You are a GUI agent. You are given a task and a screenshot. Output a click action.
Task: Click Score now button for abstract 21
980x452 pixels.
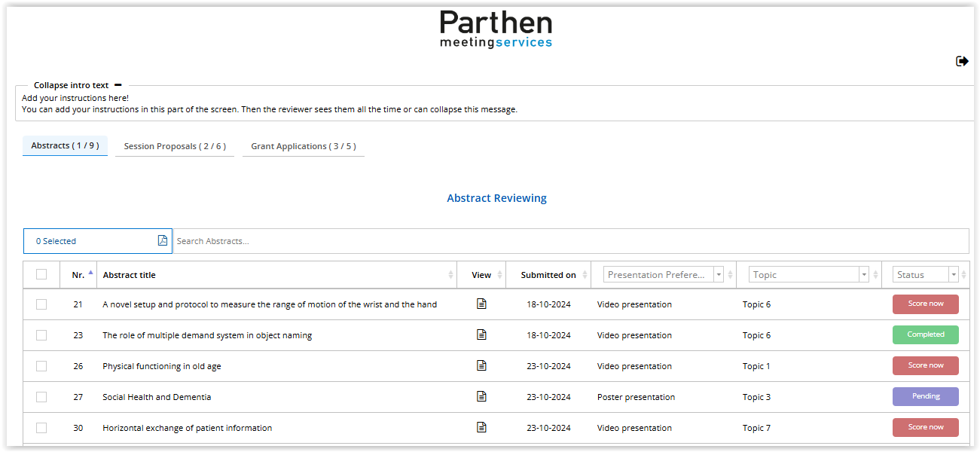click(925, 304)
